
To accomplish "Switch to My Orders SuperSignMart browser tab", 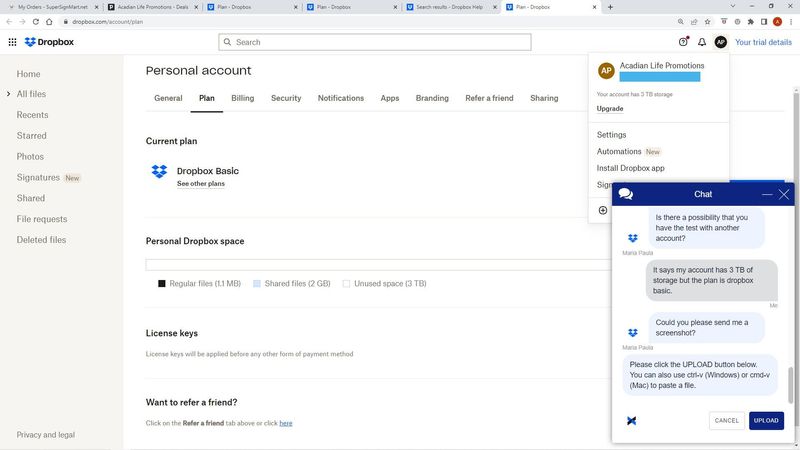I will point(53,7).
